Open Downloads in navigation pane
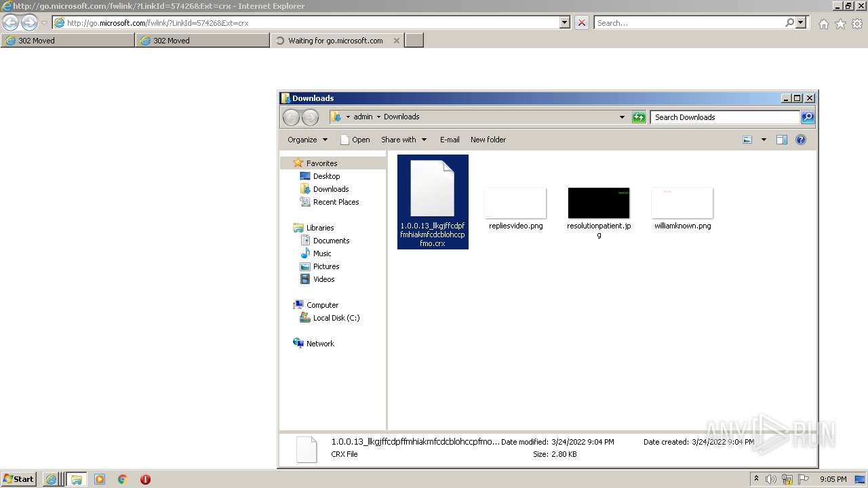The height and width of the screenshot is (488, 868). tap(331, 189)
